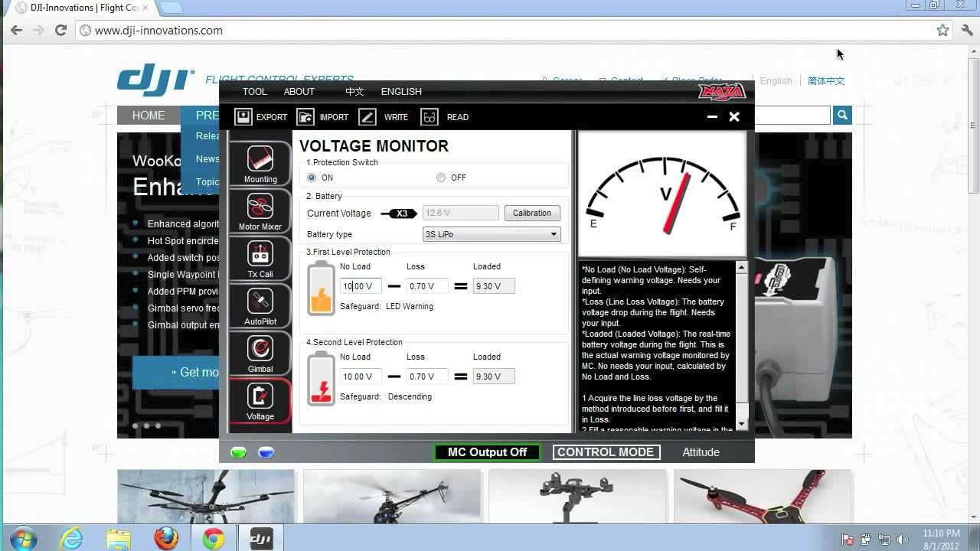Open the TOOL menu
The width and height of the screenshot is (980, 551).
pos(255,91)
